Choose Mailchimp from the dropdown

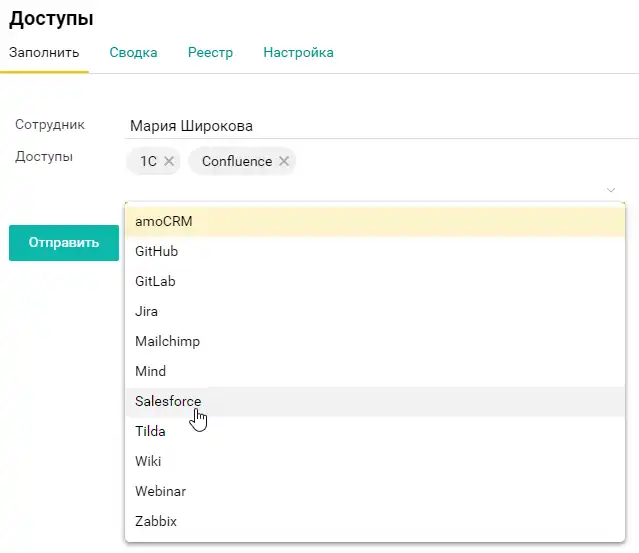(x=375, y=341)
